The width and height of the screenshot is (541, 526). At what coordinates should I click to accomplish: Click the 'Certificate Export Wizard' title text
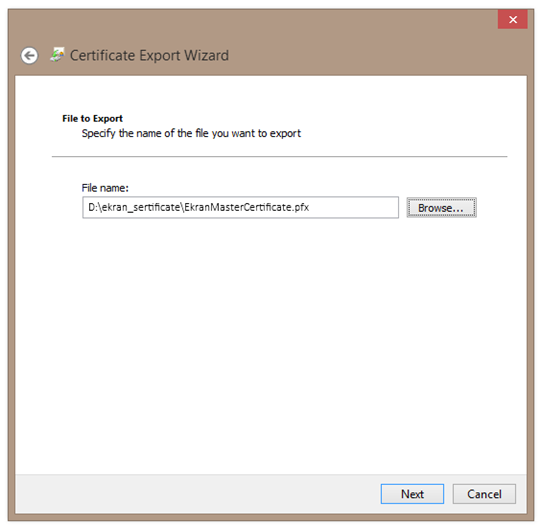pyautogui.click(x=149, y=55)
